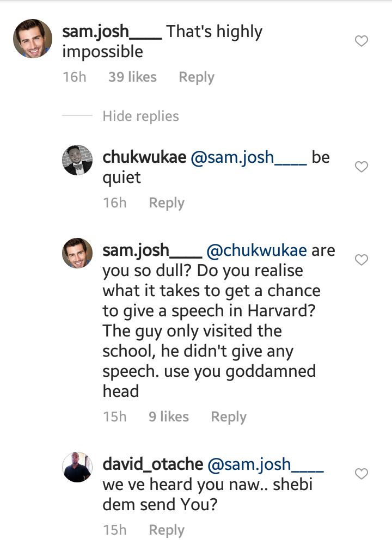
Task: Reply to chukwukae's "be quiet" comment
Action: (167, 203)
